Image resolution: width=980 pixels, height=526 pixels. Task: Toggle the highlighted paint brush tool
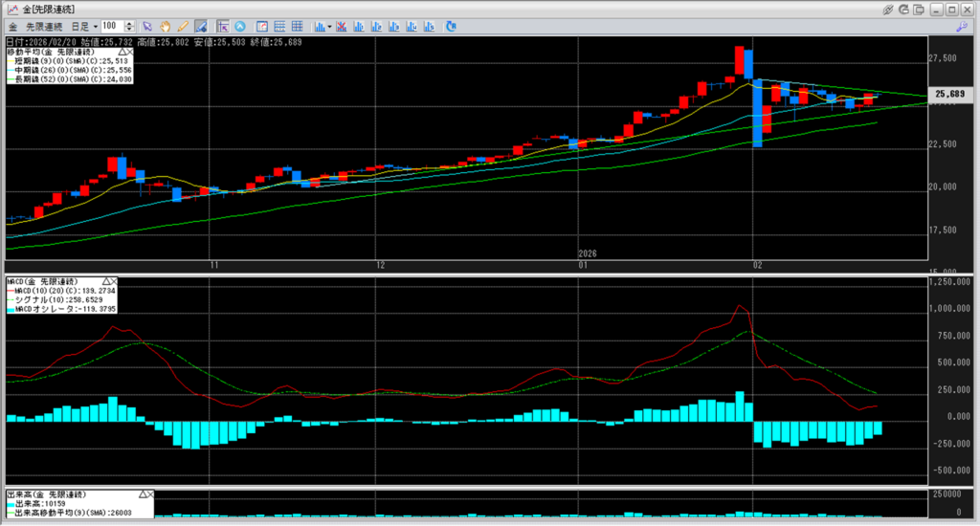(x=201, y=26)
